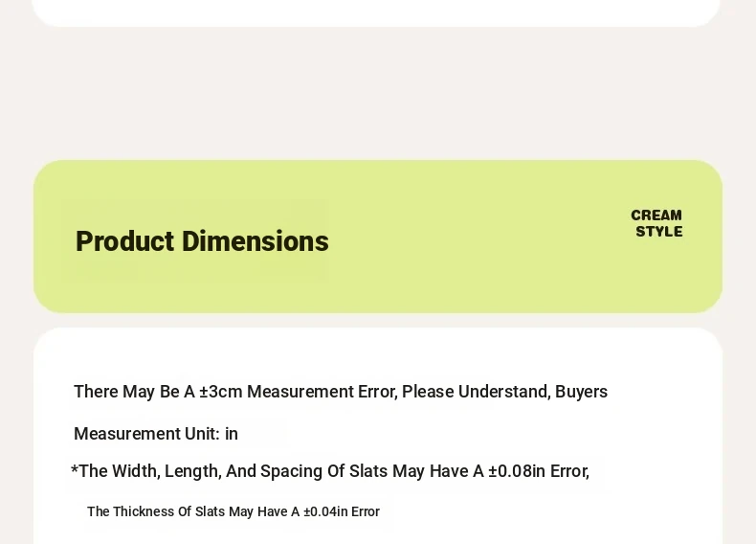Click the word Dimensions in the heading
This screenshot has width=756, height=544.
[x=256, y=241]
